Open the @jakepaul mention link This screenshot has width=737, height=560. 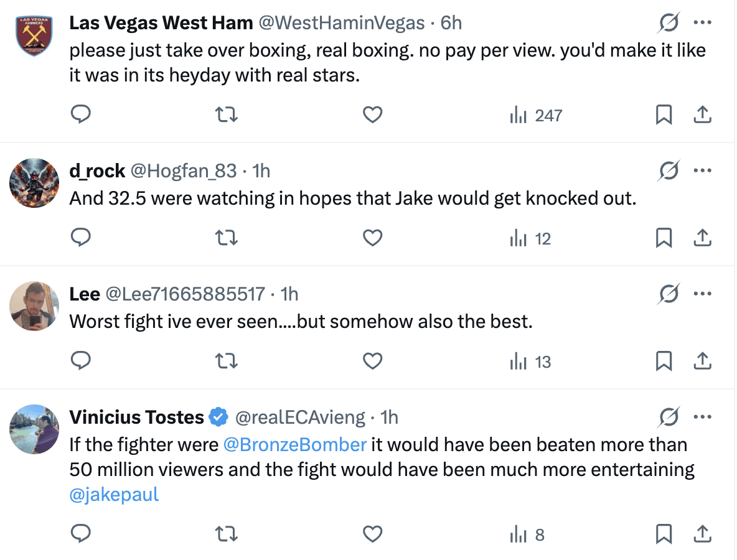tap(115, 494)
